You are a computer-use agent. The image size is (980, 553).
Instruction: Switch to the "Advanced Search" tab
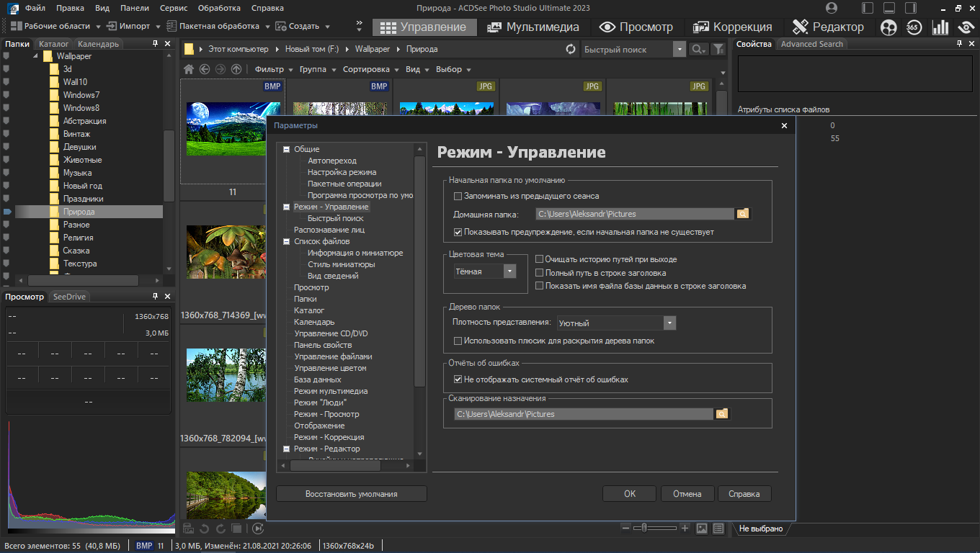pyautogui.click(x=811, y=44)
